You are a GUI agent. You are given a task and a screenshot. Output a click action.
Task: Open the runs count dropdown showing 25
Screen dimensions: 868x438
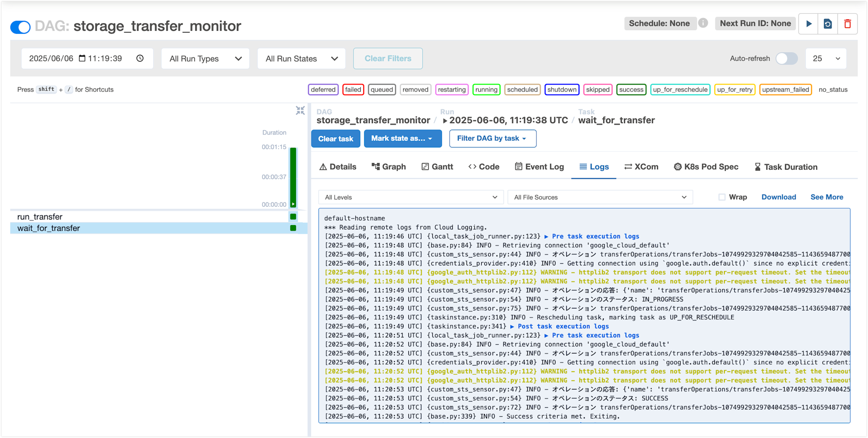pyautogui.click(x=826, y=59)
